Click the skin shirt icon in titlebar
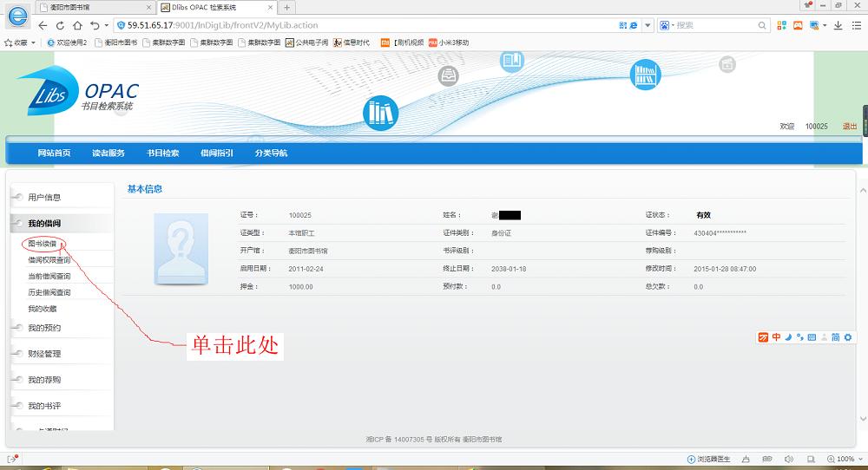Image resolution: width=868 pixels, height=470 pixels. (x=809, y=5)
